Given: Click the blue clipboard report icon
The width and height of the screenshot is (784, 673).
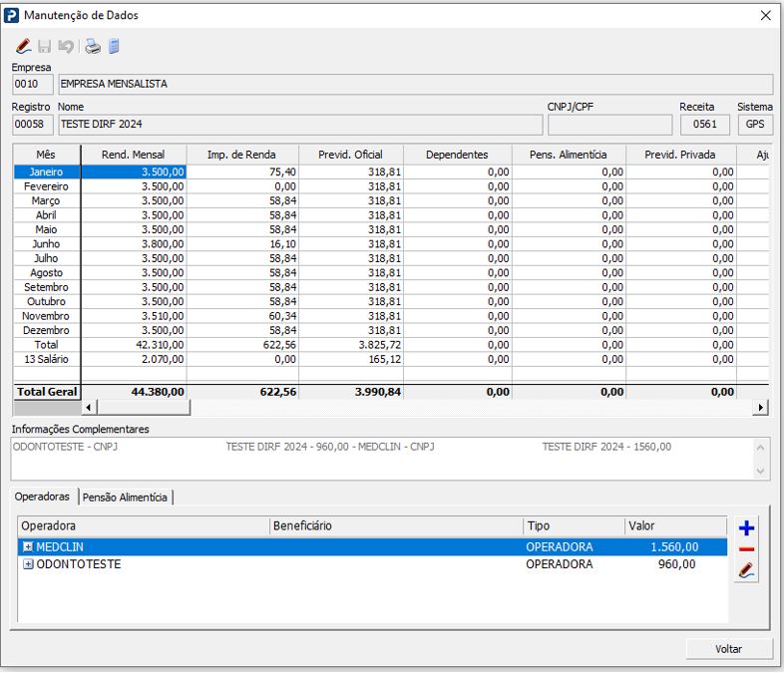Looking at the screenshot, I should [x=114, y=46].
